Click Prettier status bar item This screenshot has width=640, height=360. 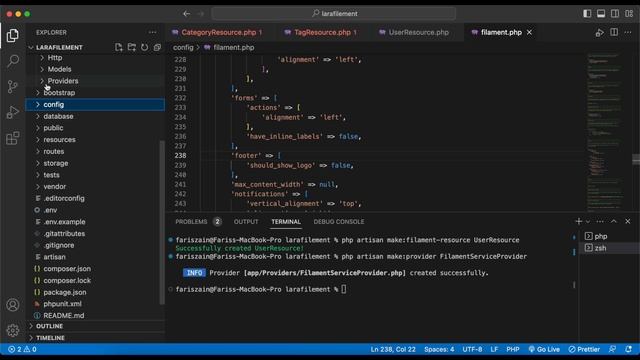click(x=584, y=349)
